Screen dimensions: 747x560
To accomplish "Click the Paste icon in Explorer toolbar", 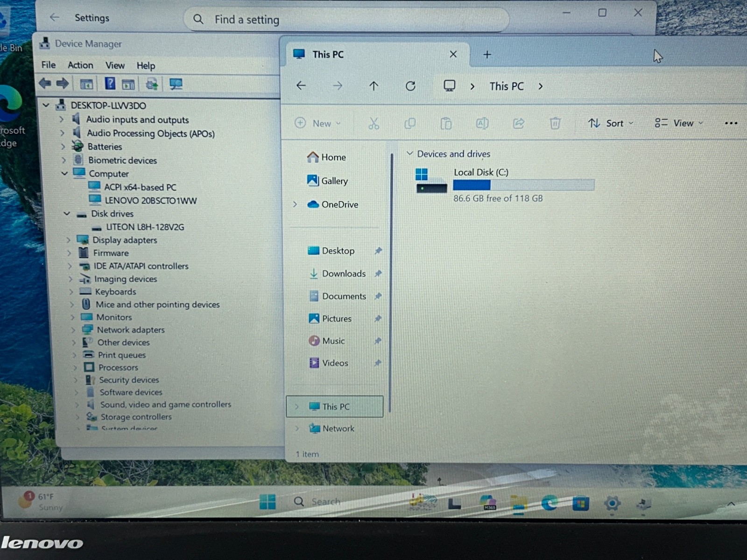I will tap(446, 123).
